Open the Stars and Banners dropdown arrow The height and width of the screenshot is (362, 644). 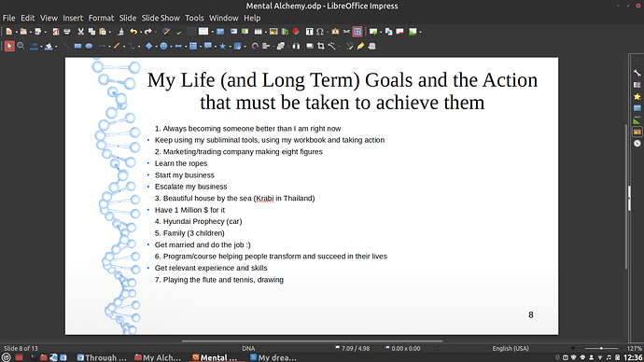[x=230, y=47]
